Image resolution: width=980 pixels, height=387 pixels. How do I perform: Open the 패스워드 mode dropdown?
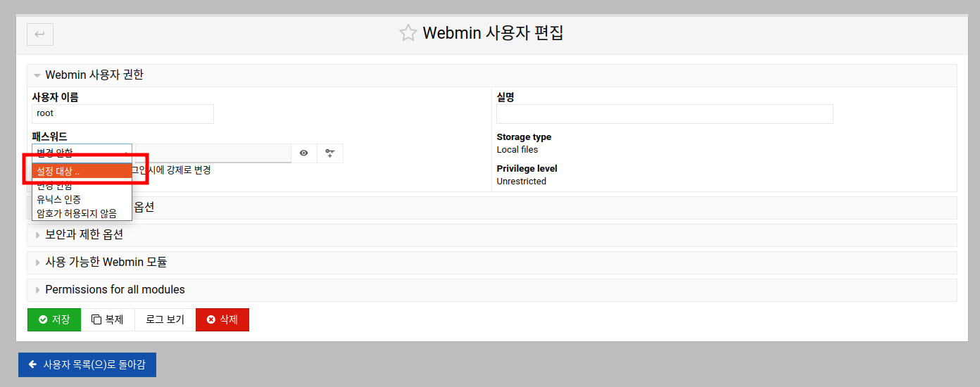click(x=82, y=153)
